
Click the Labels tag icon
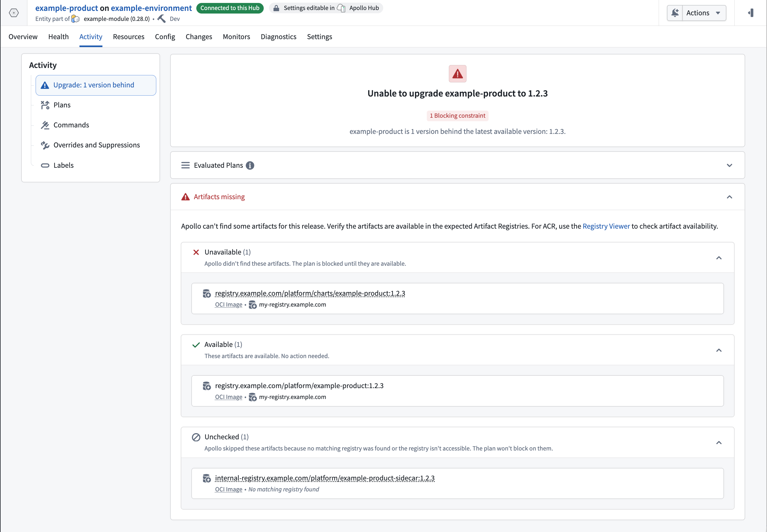coord(45,165)
